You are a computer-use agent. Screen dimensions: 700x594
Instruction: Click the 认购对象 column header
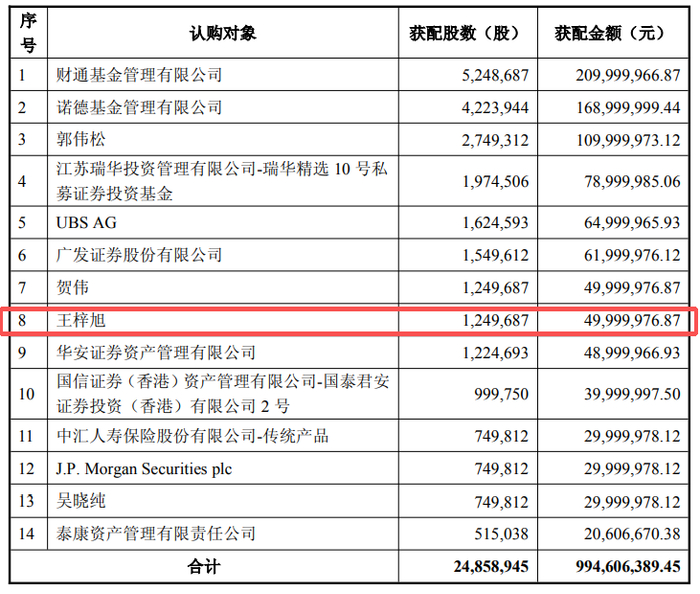pos(222,33)
